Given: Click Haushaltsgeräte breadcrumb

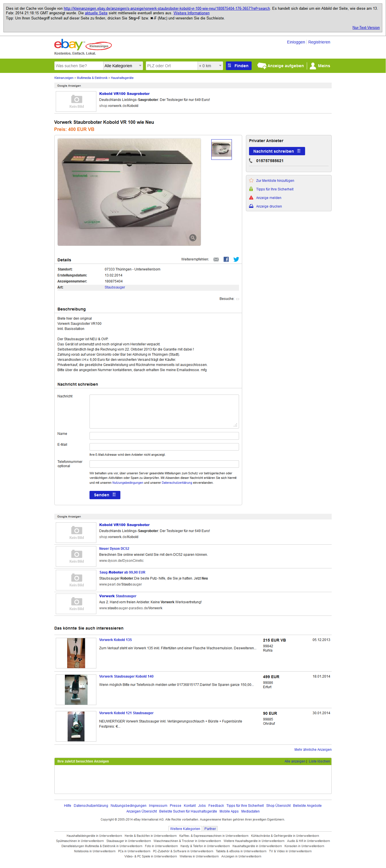Looking at the screenshot, I should coord(122,78).
